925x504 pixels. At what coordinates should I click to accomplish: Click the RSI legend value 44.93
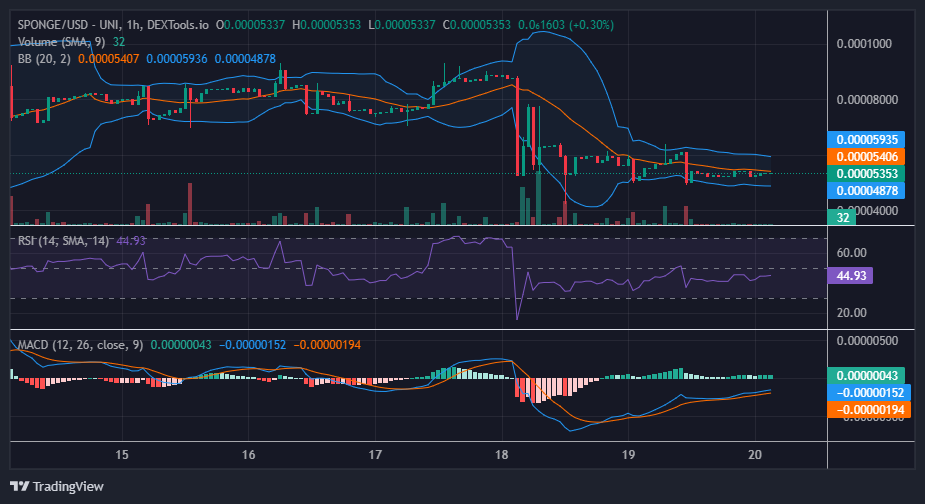[x=131, y=241]
